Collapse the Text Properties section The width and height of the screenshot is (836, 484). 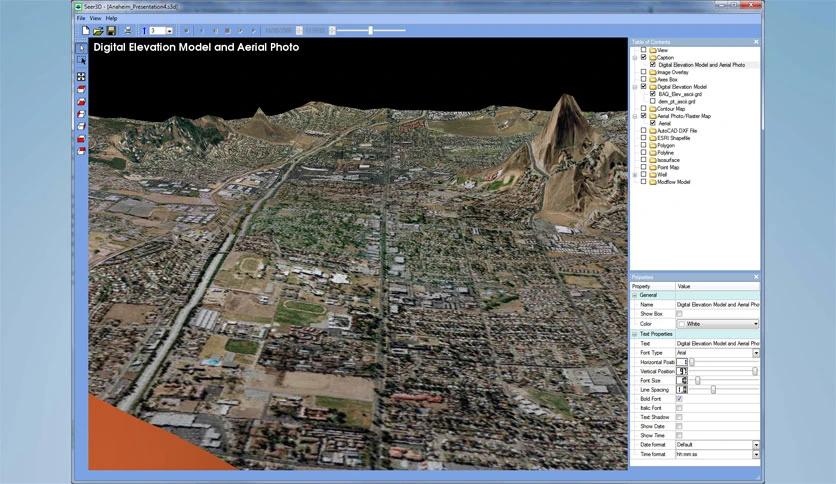click(x=634, y=334)
